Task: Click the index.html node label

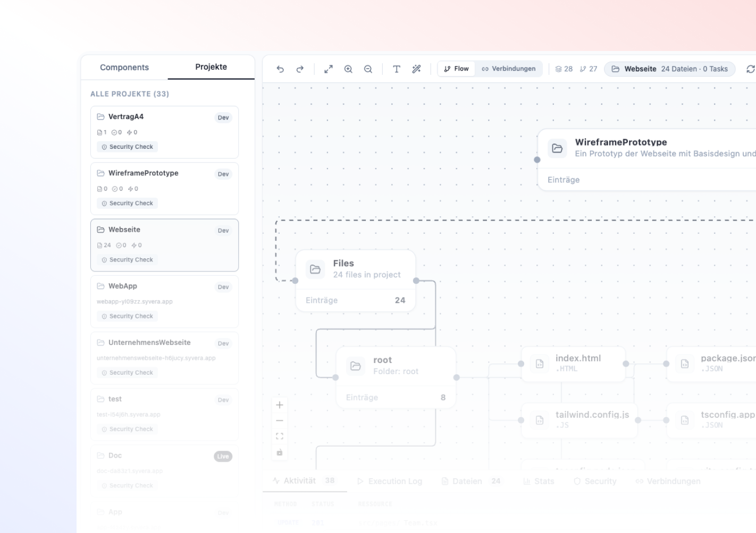Action: click(578, 358)
